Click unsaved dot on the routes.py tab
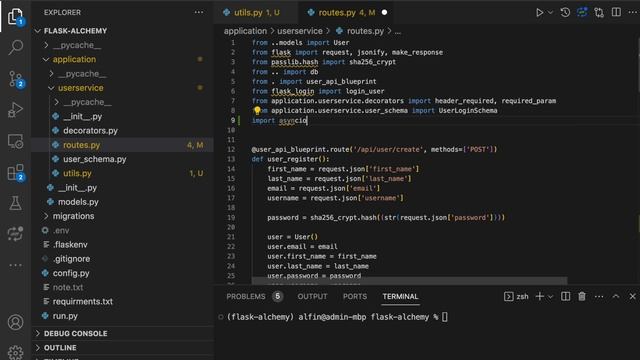The height and width of the screenshot is (360, 640). pyautogui.click(x=384, y=13)
